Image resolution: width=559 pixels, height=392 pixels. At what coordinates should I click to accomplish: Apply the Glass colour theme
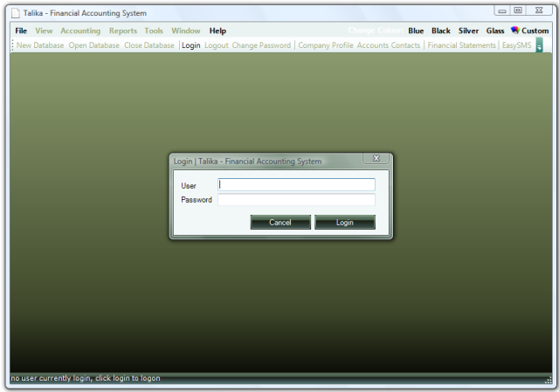(x=495, y=31)
